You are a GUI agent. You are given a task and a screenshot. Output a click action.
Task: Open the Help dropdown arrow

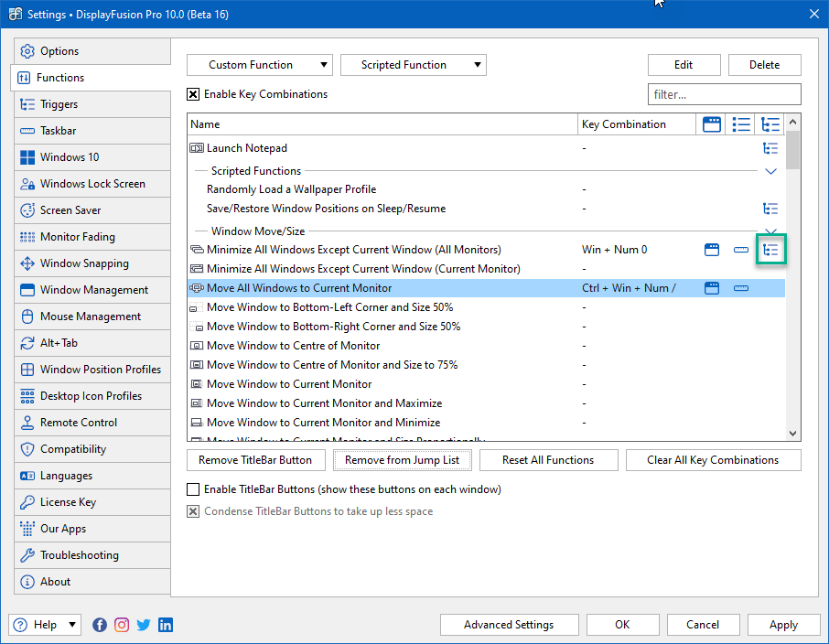[72, 625]
